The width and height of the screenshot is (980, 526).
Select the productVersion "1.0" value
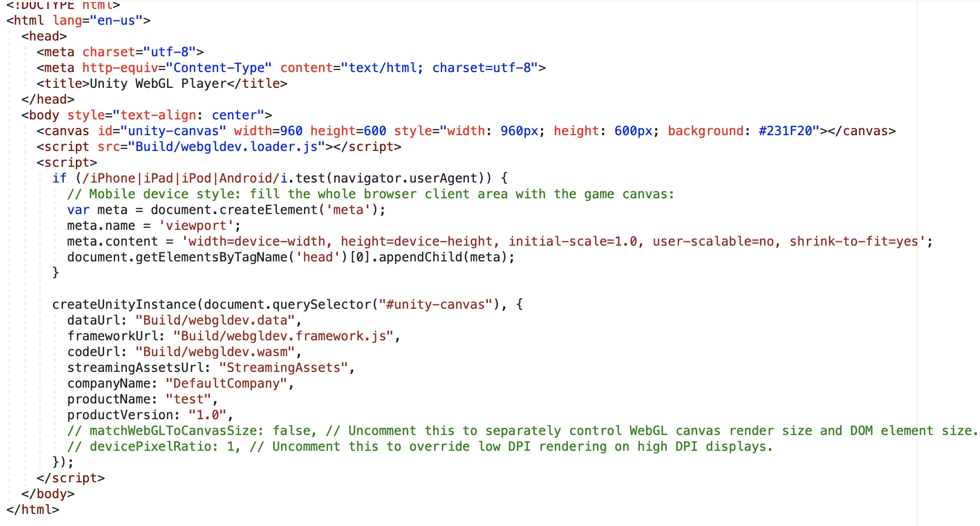207,415
